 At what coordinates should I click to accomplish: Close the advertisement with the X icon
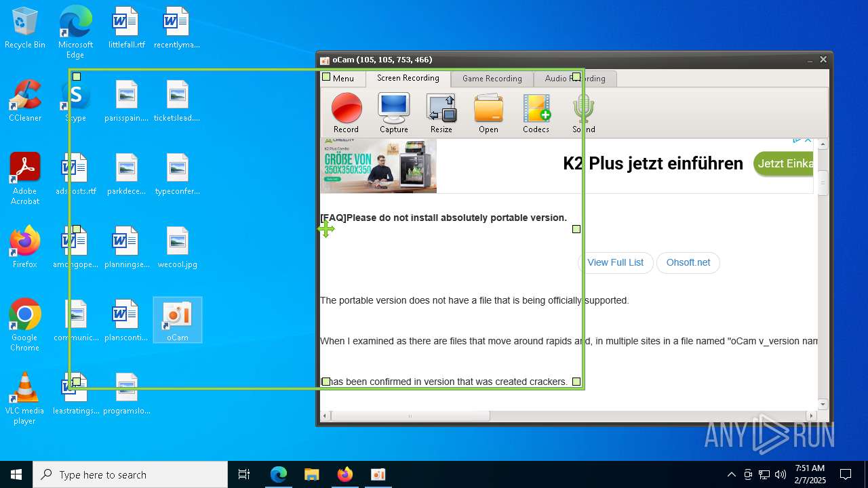[808, 140]
